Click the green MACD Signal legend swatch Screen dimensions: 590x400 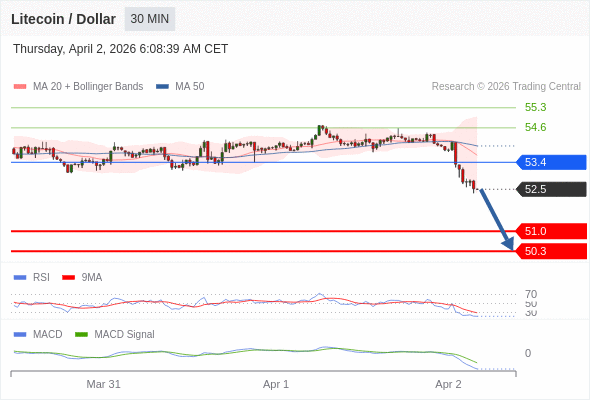pyautogui.click(x=81, y=335)
